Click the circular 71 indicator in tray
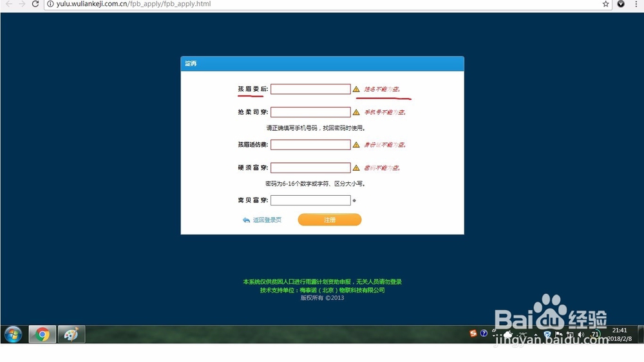 595,334
